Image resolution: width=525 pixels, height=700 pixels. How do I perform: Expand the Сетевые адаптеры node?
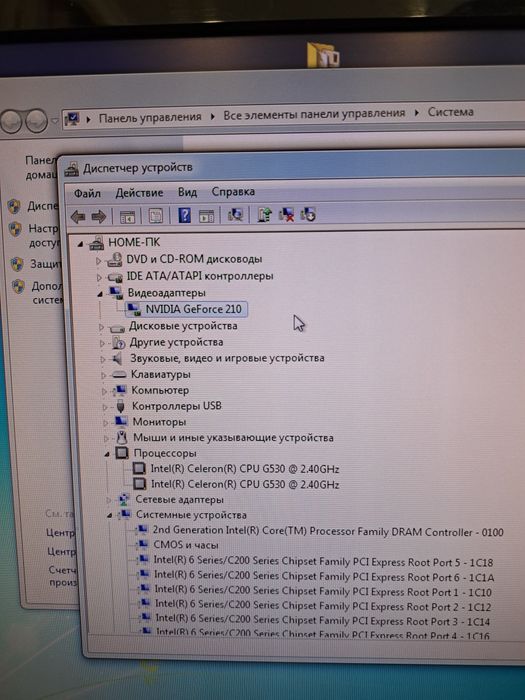point(108,500)
